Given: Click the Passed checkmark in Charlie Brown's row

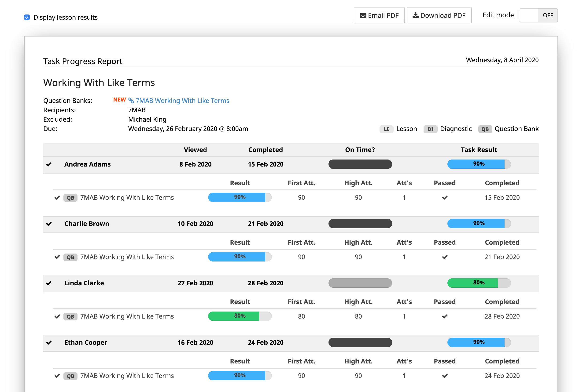Looking at the screenshot, I should [445, 257].
